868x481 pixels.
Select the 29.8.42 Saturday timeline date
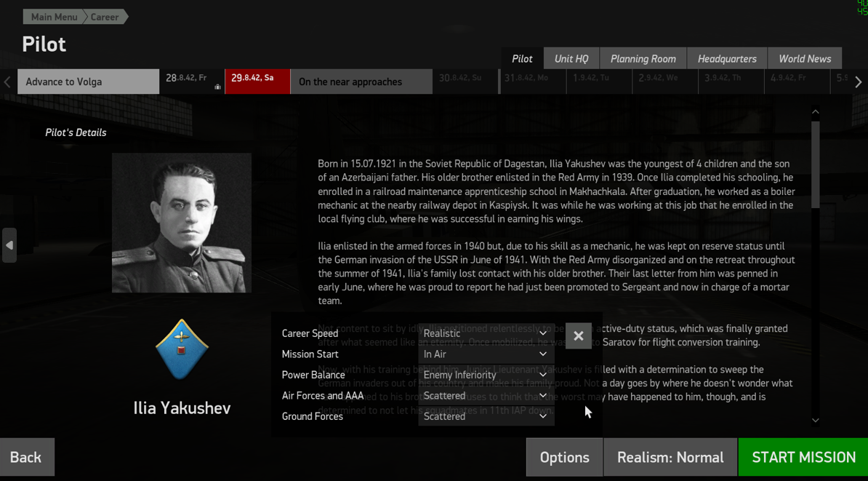pos(257,82)
